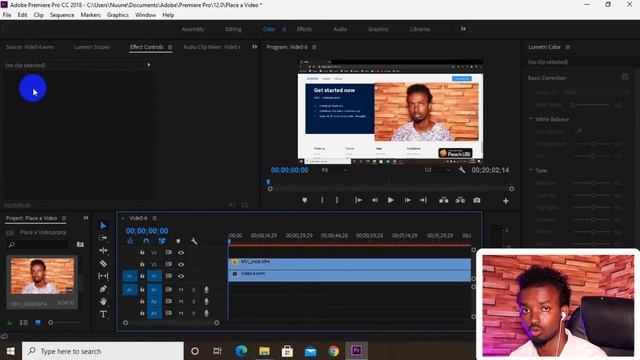
Task: Collapse the White Balance section
Action: (x=531, y=119)
